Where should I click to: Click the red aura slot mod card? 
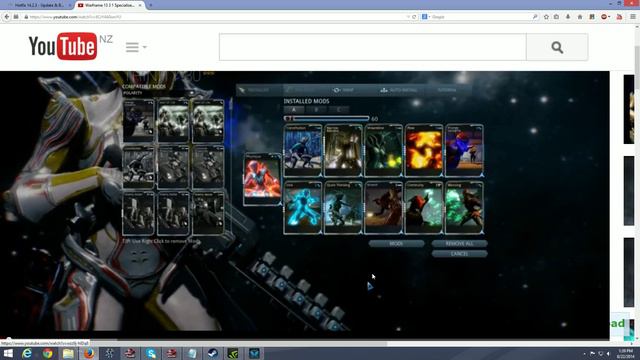tap(262, 179)
